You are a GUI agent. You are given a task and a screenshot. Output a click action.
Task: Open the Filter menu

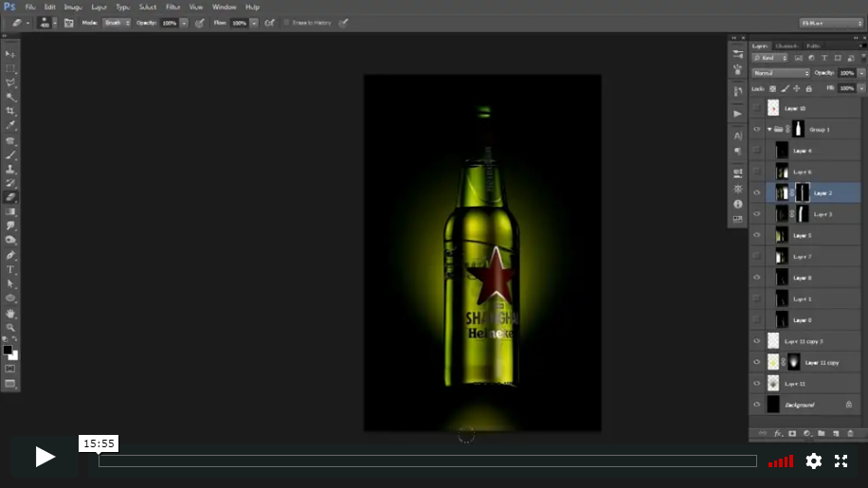tap(172, 8)
